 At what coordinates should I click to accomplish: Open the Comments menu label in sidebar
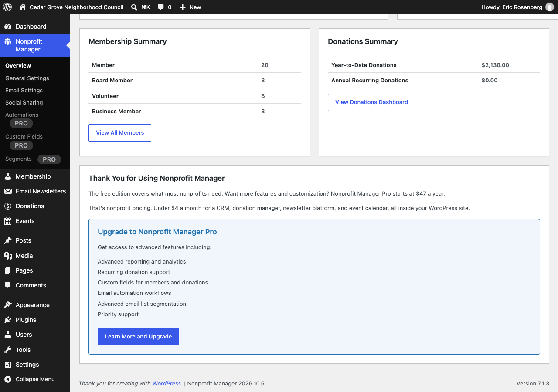(x=31, y=285)
